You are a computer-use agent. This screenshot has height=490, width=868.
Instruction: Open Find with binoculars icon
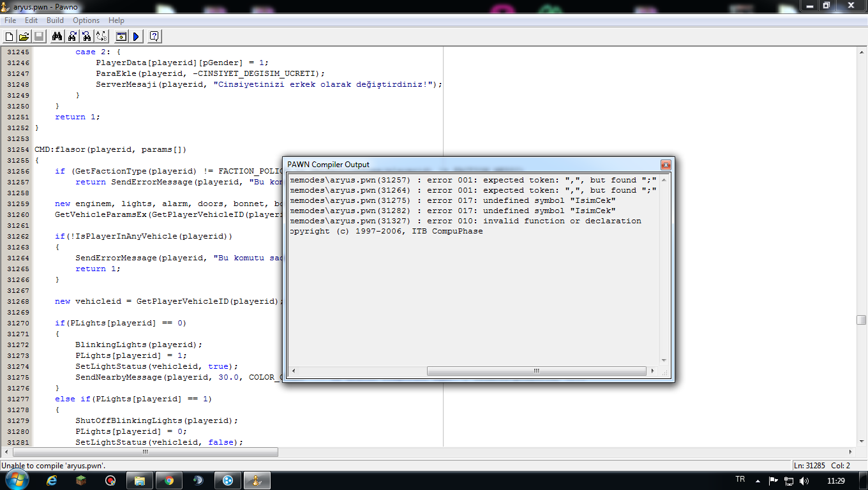[x=57, y=36]
